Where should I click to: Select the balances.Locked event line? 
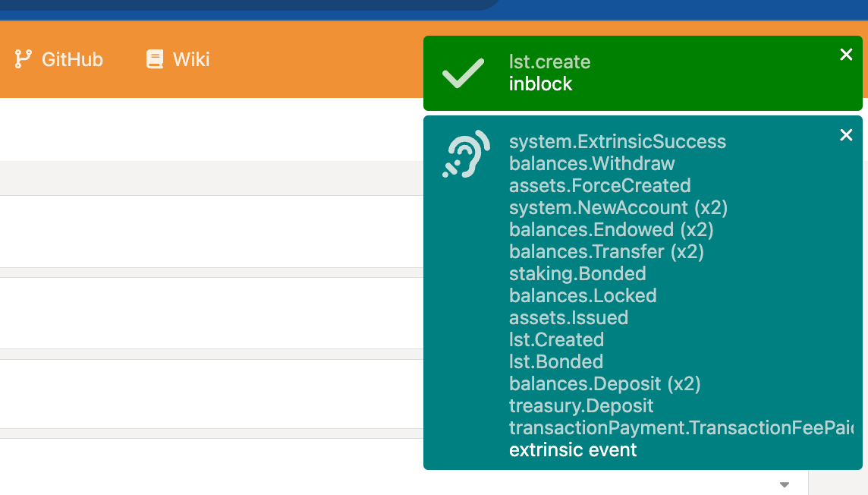pyautogui.click(x=583, y=296)
